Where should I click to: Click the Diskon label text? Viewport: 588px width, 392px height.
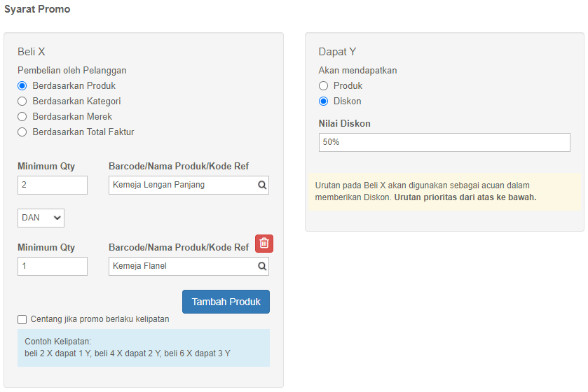(x=347, y=101)
